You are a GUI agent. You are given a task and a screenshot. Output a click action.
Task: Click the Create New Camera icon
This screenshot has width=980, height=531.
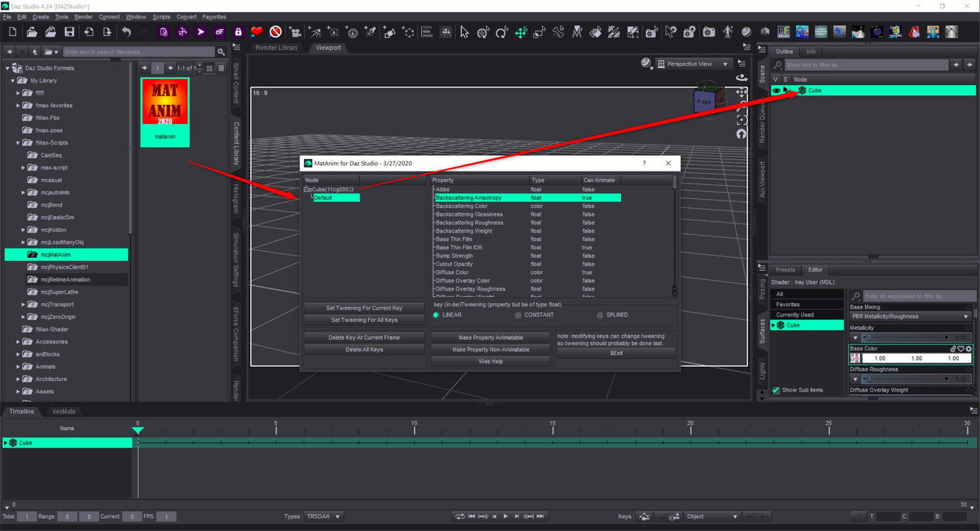pos(296,32)
